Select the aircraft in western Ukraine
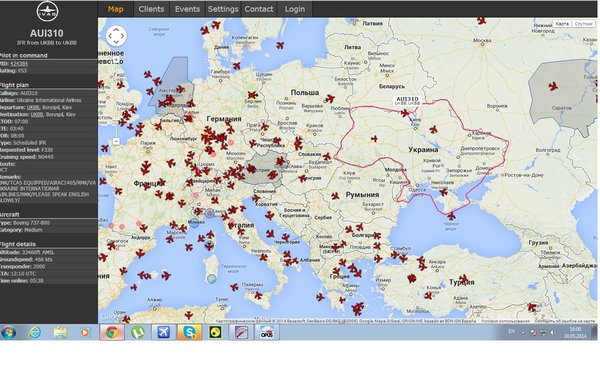Image resolution: width=600 pixels, height=375 pixels. (x=374, y=139)
